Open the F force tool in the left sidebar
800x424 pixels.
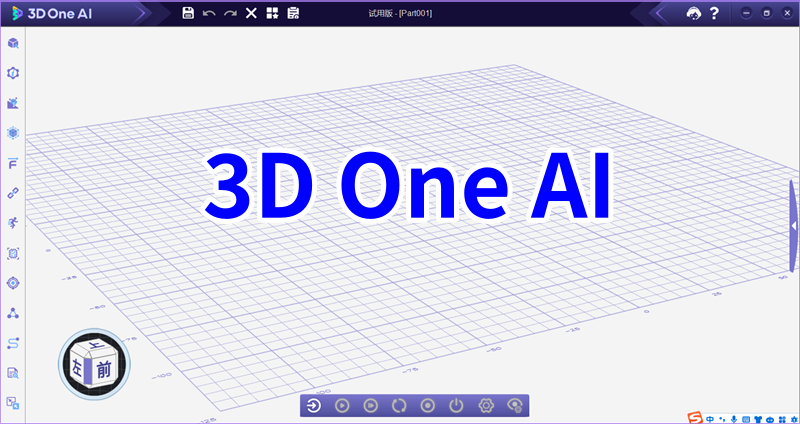click(13, 163)
